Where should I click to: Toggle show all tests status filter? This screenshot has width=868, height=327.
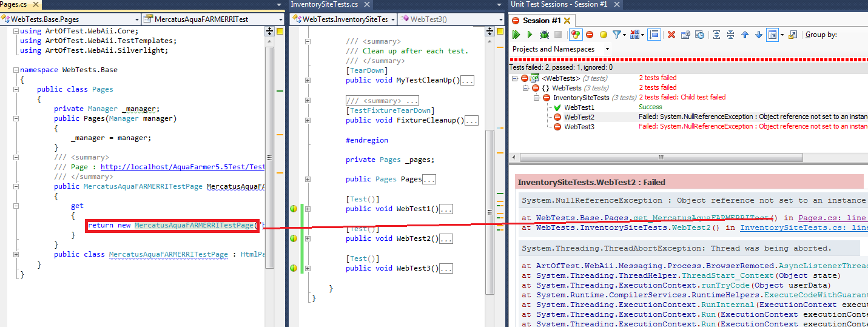[x=575, y=35]
